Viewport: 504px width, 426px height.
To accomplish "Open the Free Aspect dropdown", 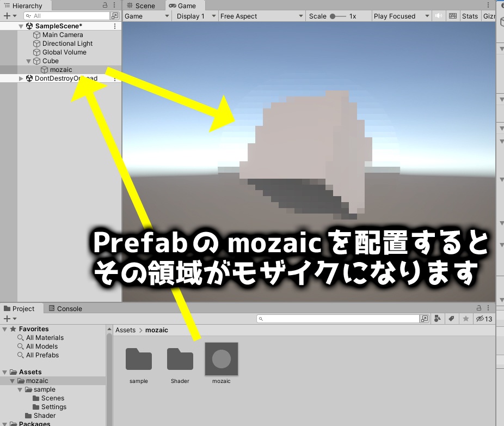I will [261, 16].
